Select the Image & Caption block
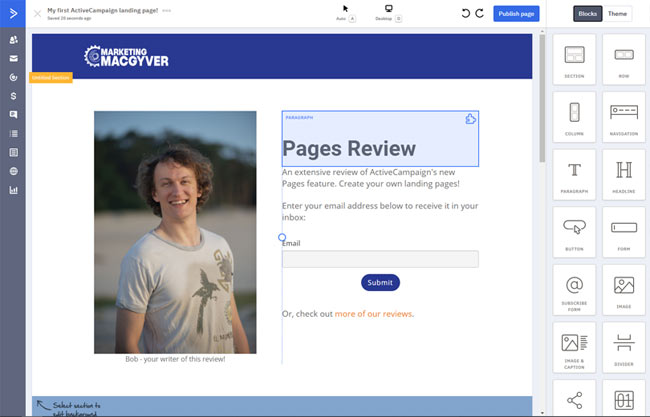 pyautogui.click(x=574, y=347)
